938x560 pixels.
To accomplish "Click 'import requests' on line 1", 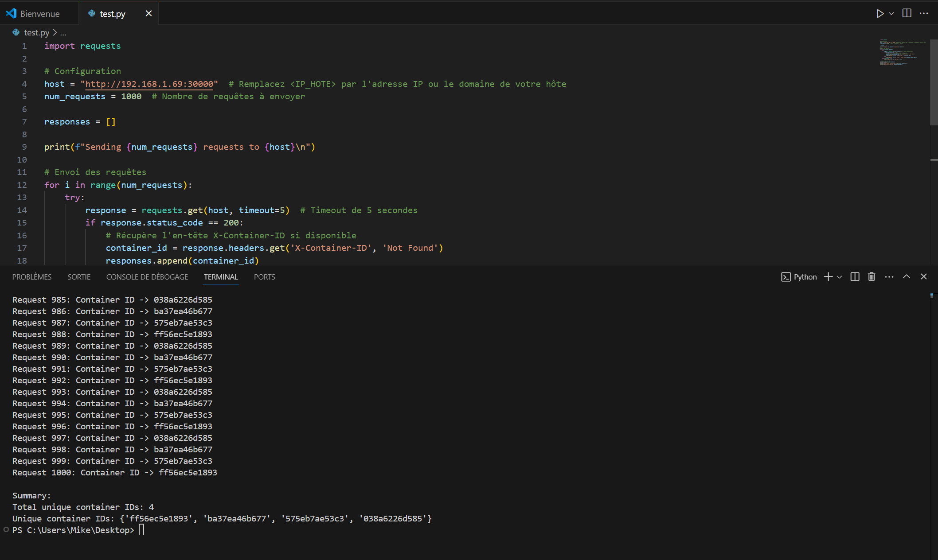I will [x=82, y=46].
